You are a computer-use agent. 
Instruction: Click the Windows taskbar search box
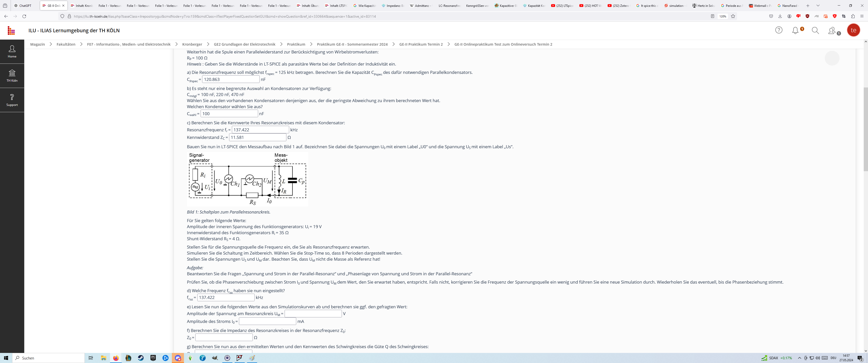click(48, 358)
